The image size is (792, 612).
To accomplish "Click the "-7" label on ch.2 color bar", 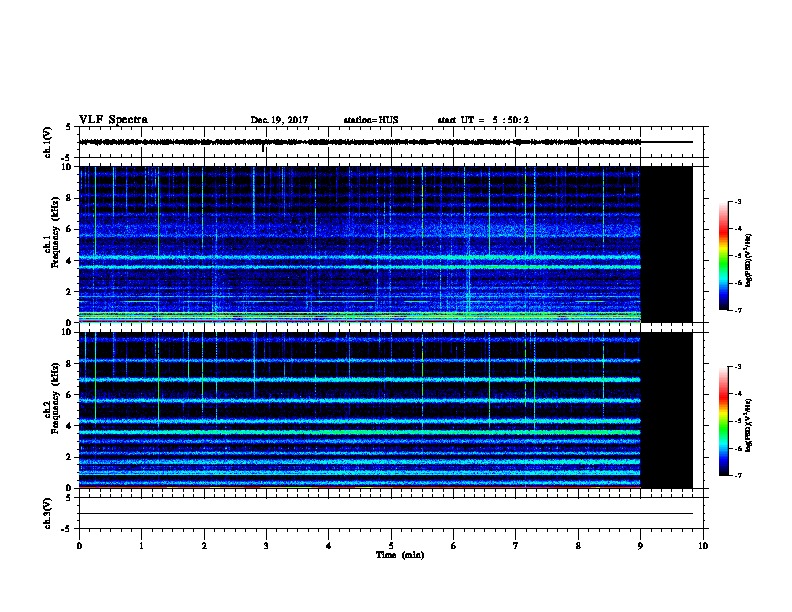I will click(x=738, y=476).
